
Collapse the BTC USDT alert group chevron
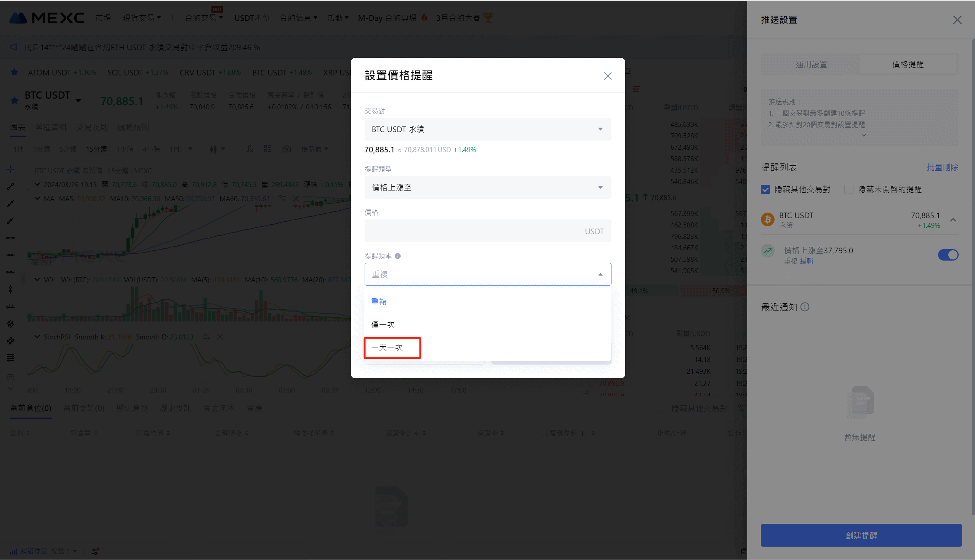pyautogui.click(x=953, y=220)
